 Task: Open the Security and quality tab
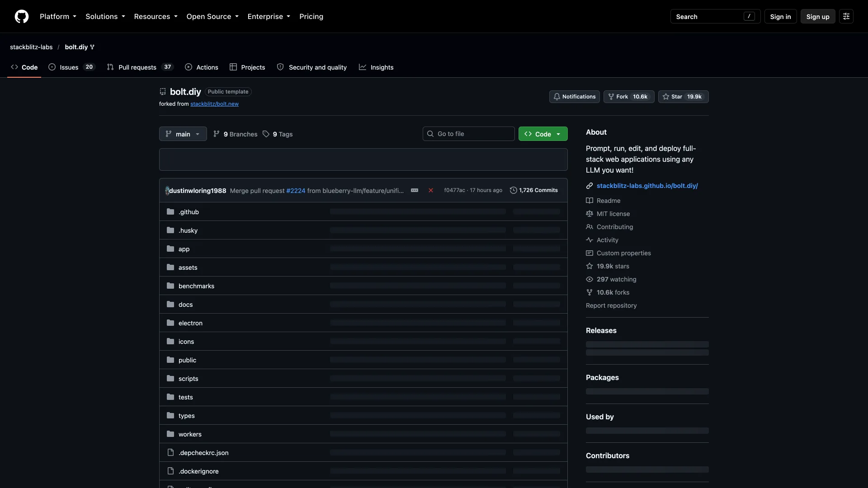point(312,67)
